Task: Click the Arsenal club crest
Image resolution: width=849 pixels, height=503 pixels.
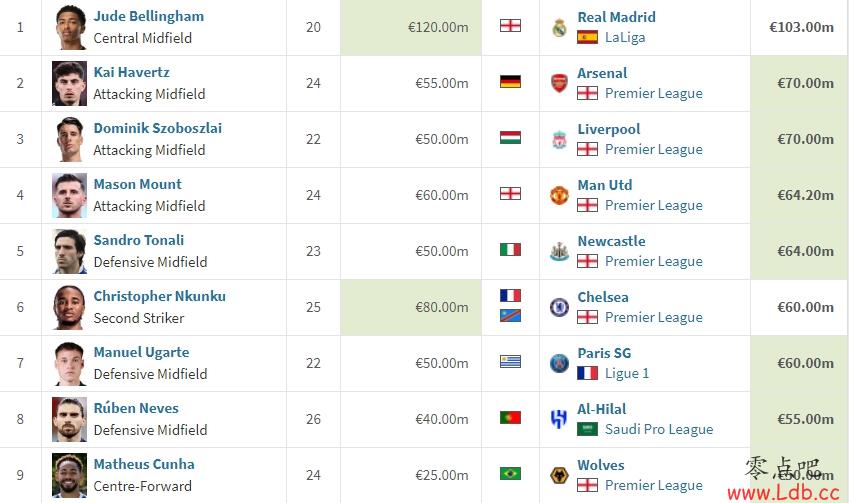Action: pyautogui.click(x=559, y=83)
